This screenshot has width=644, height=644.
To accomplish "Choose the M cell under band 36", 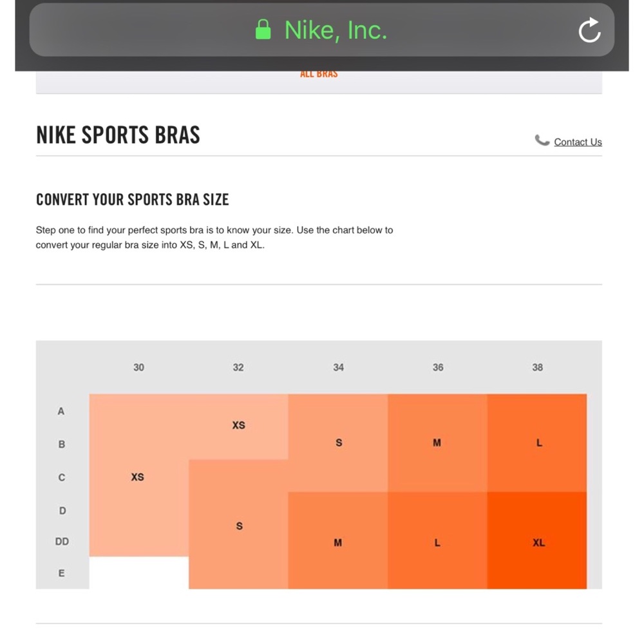I will 437,442.
